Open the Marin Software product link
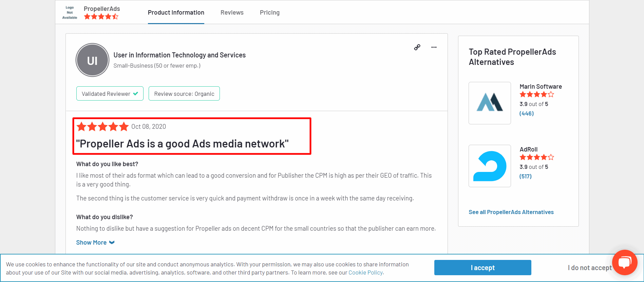Screen dimensions: 644x282 click(541, 87)
